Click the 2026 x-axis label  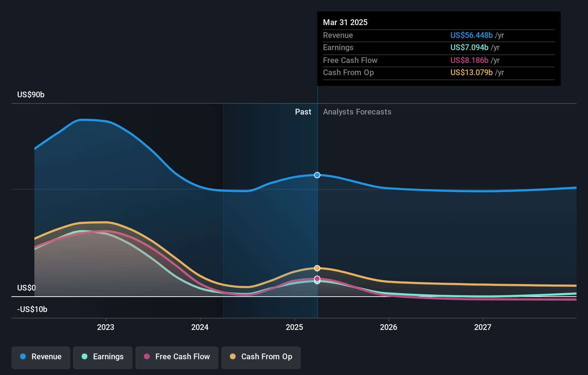coord(389,327)
